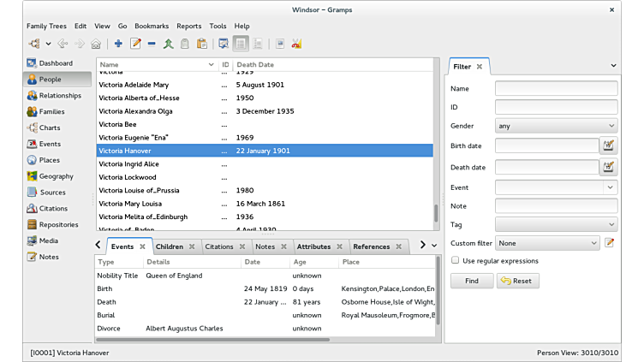The width and height of the screenshot is (644, 362).
Task: Click the export view toolbar icon
Action: point(280,44)
